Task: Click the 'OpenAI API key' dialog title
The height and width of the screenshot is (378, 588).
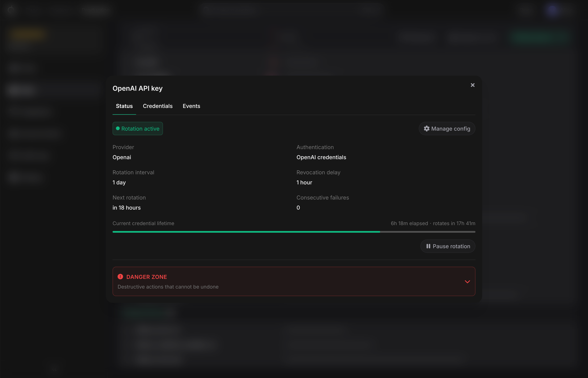Action: (x=137, y=88)
